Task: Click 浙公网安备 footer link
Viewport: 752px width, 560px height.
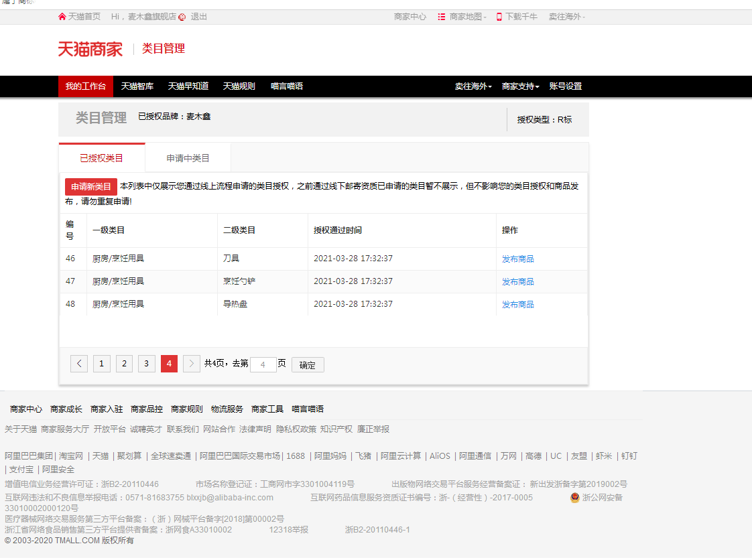Action: (603, 498)
